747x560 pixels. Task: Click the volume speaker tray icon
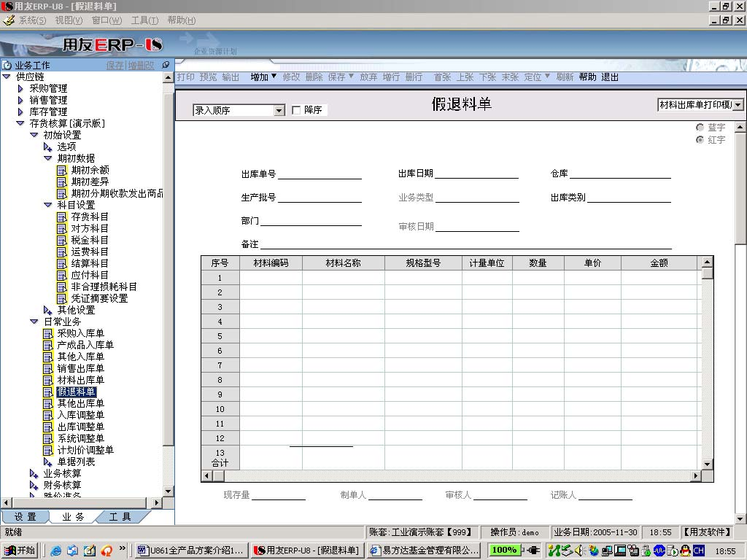tap(579, 551)
